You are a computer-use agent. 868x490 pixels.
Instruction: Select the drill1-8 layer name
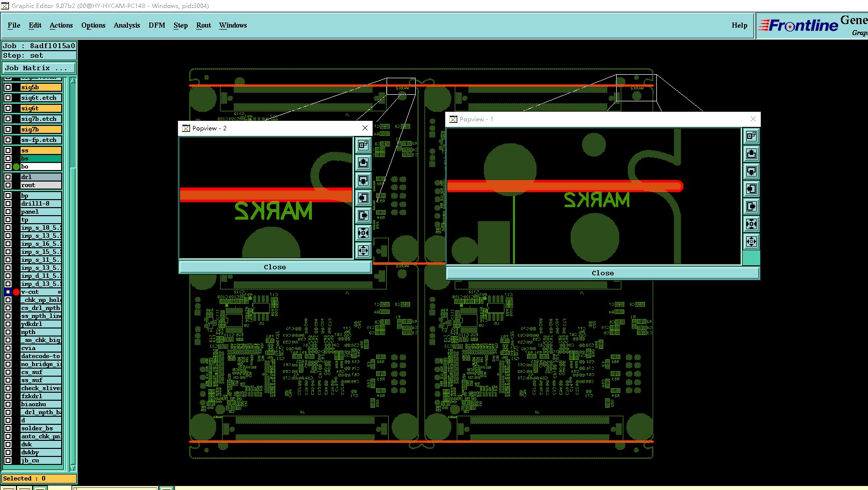pyautogui.click(x=41, y=204)
